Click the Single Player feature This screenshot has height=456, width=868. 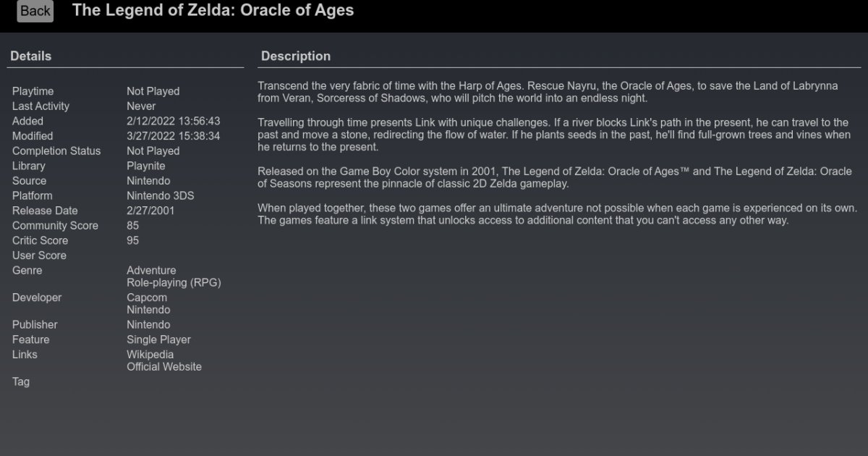point(158,339)
